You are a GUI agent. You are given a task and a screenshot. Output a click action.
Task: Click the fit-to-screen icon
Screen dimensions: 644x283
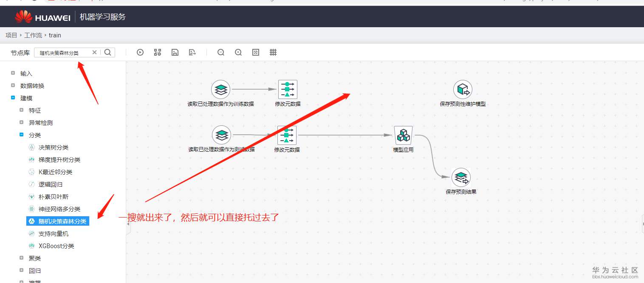[x=256, y=52]
